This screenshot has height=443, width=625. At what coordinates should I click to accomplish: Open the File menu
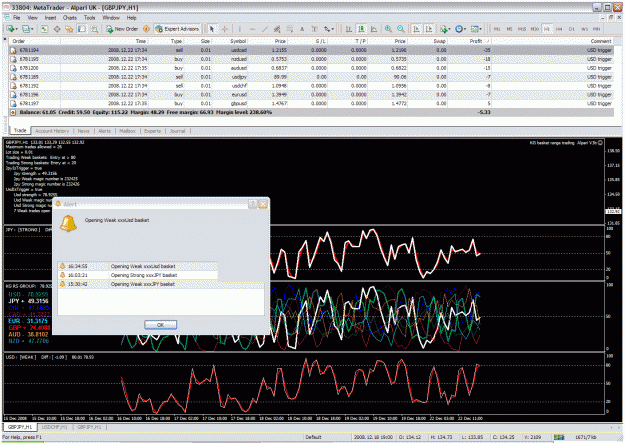17,18
